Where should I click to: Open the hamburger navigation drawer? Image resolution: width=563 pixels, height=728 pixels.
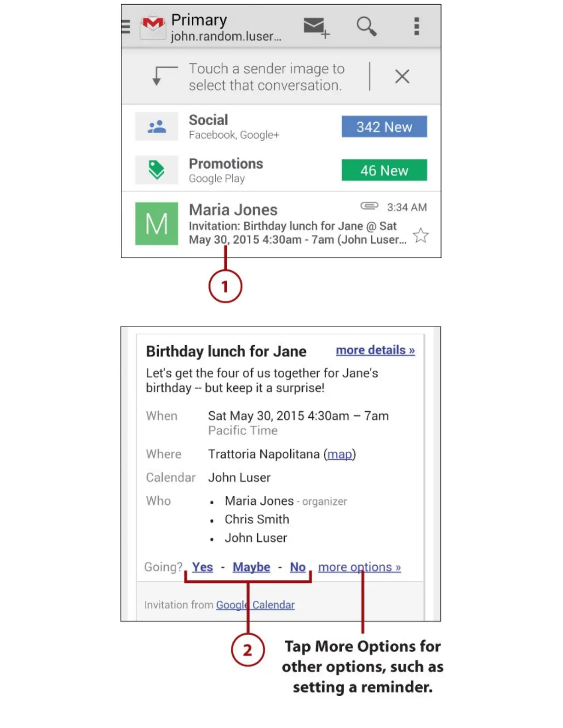click(126, 27)
